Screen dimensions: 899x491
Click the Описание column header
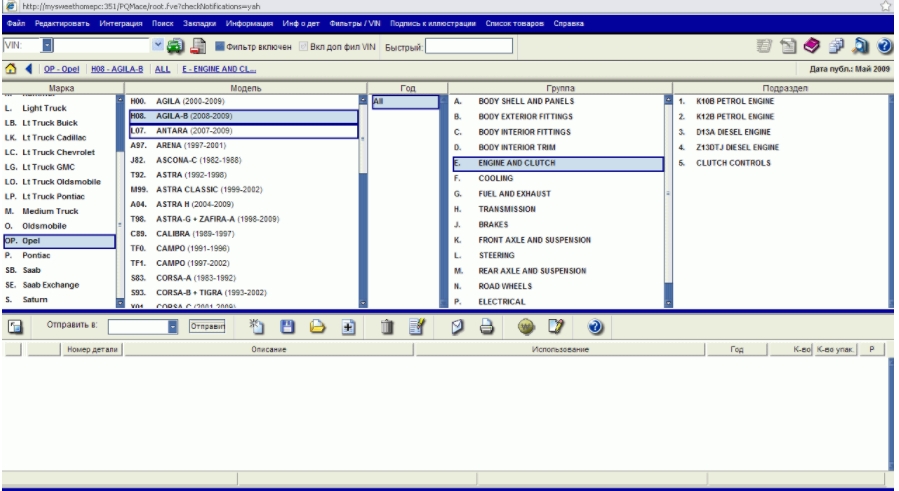pyautogui.click(x=269, y=349)
